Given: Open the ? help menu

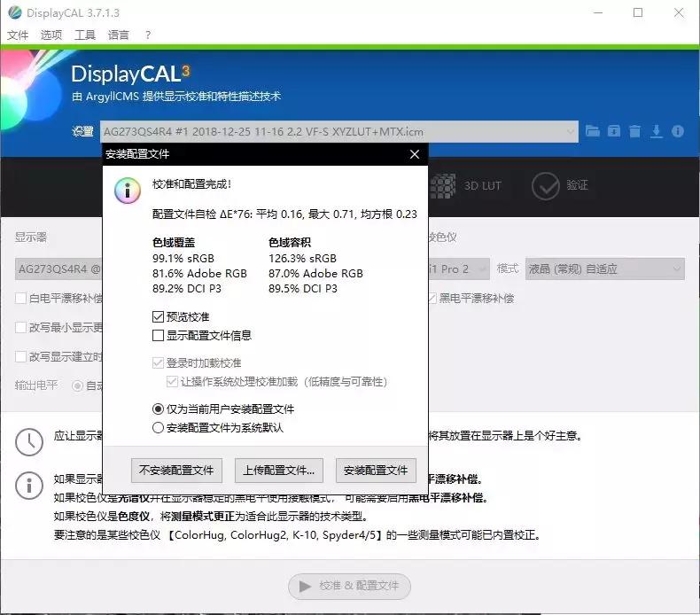Looking at the screenshot, I should [148, 35].
